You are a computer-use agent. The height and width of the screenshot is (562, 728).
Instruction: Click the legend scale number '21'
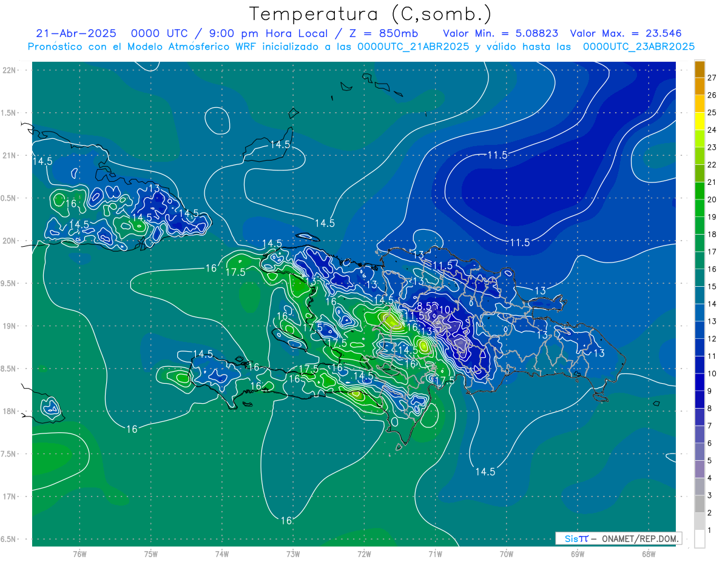(712, 182)
